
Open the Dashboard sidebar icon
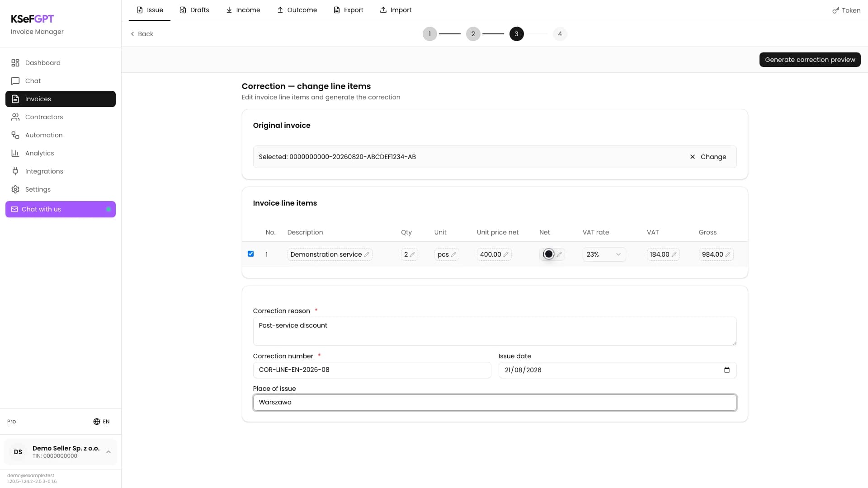(15, 63)
